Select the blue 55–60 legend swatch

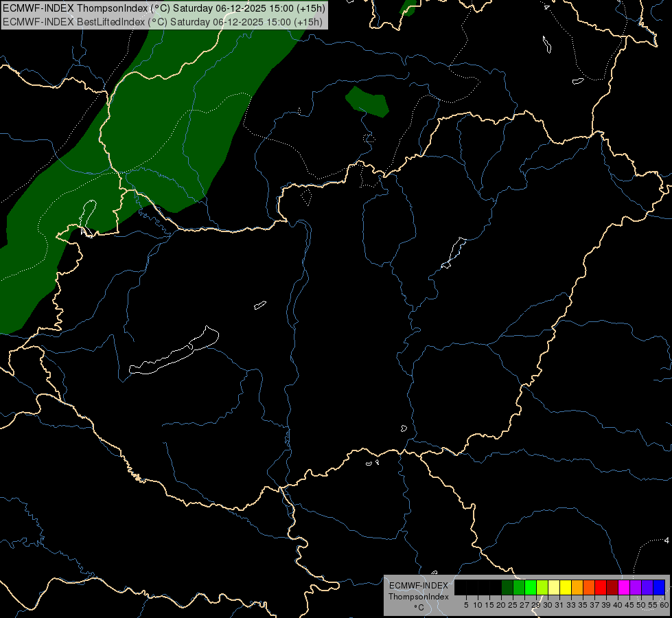click(x=659, y=587)
